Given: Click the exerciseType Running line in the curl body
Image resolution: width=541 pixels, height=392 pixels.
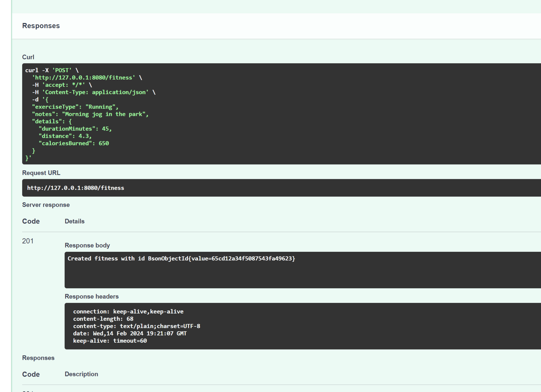Looking at the screenshot, I should 75,107.
